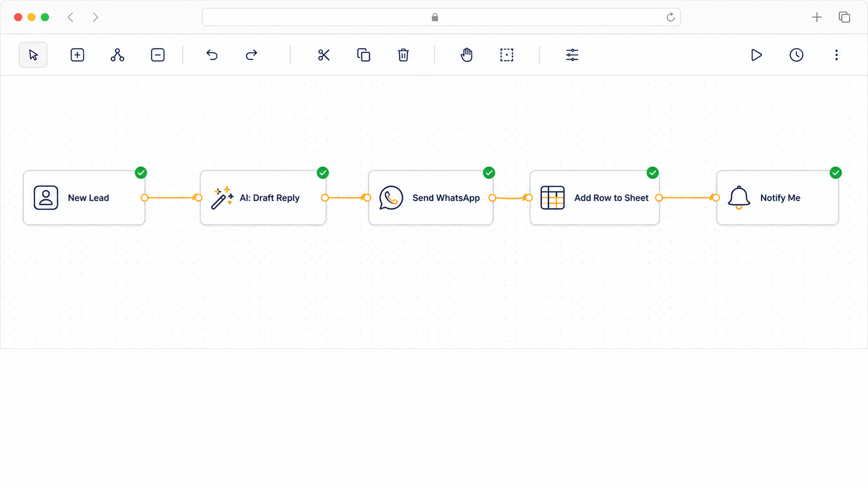Click the green check on AI: Draft Reply

(x=323, y=173)
